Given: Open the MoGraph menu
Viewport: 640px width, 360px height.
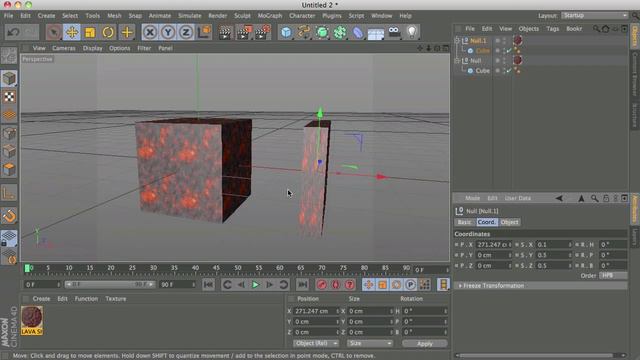Looking at the screenshot, I should pyautogui.click(x=270, y=16).
